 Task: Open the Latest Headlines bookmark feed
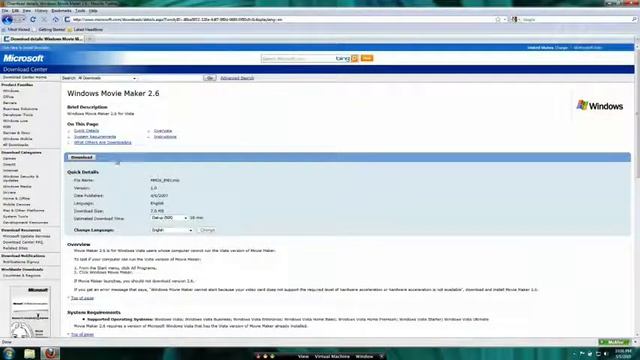click(85, 29)
